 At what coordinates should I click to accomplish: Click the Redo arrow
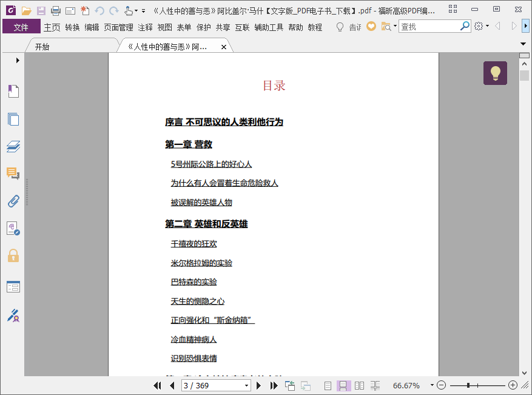tap(114, 11)
